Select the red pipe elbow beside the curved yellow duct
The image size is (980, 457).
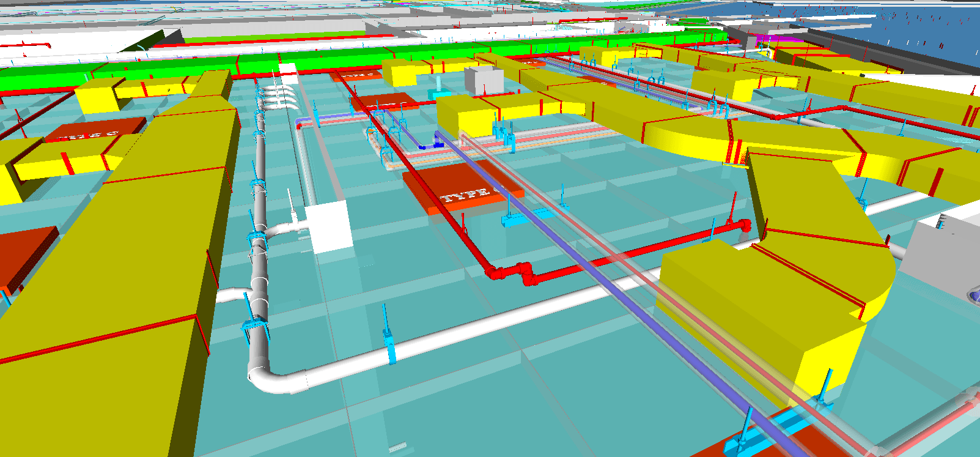click(x=744, y=225)
